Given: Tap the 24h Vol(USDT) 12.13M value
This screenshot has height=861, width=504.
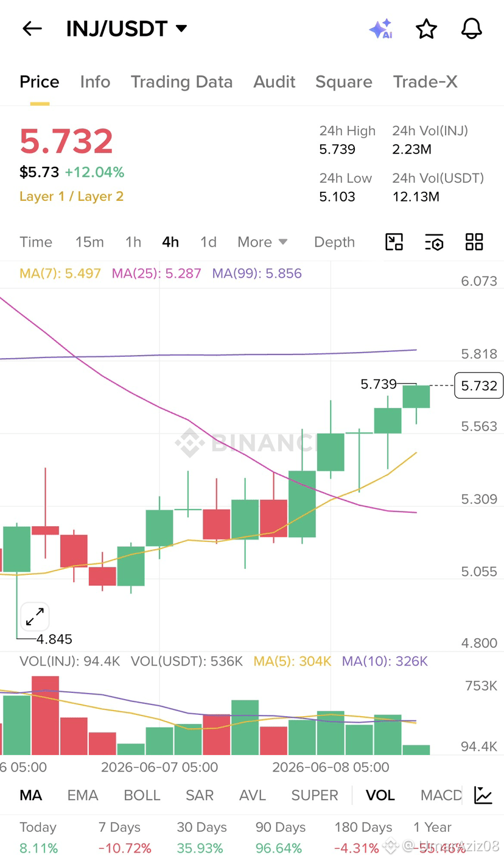Looking at the screenshot, I should [x=416, y=197].
